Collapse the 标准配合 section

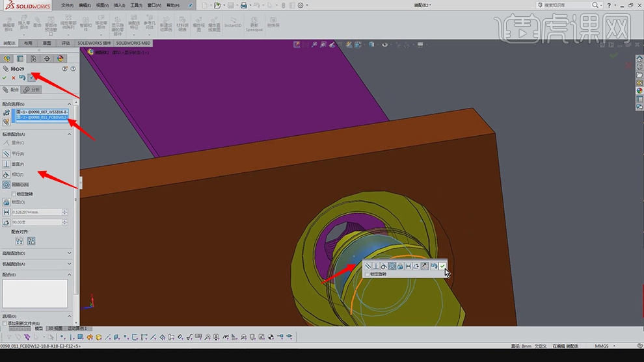(70, 134)
